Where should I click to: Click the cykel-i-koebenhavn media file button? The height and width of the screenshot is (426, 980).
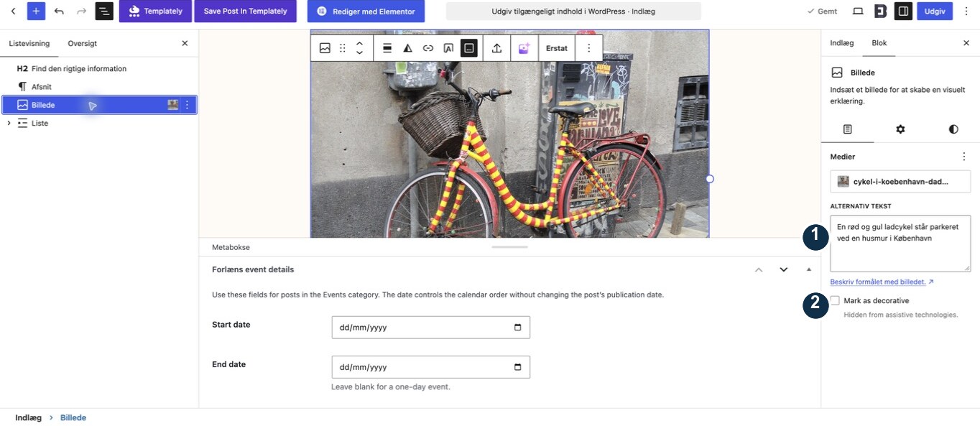pyautogui.click(x=900, y=181)
